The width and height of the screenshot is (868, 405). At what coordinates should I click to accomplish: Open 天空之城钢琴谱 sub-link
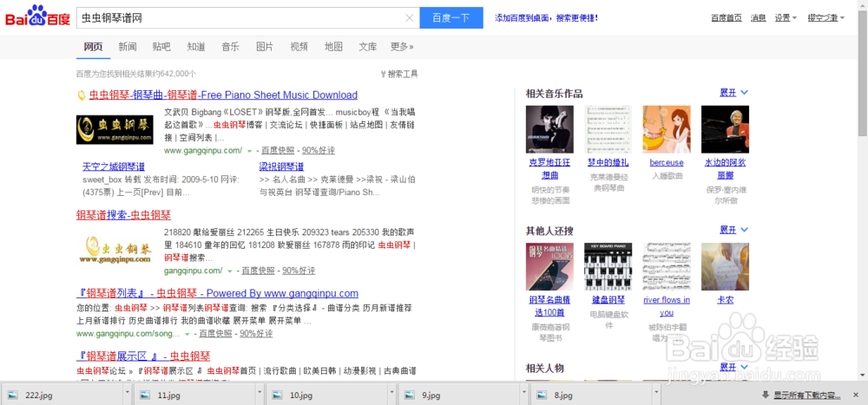[x=114, y=167]
